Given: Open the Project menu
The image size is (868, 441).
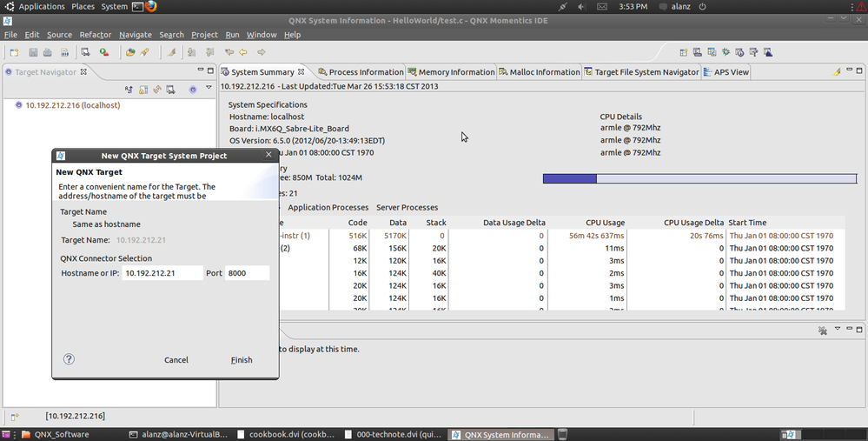Looking at the screenshot, I should click(x=204, y=34).
